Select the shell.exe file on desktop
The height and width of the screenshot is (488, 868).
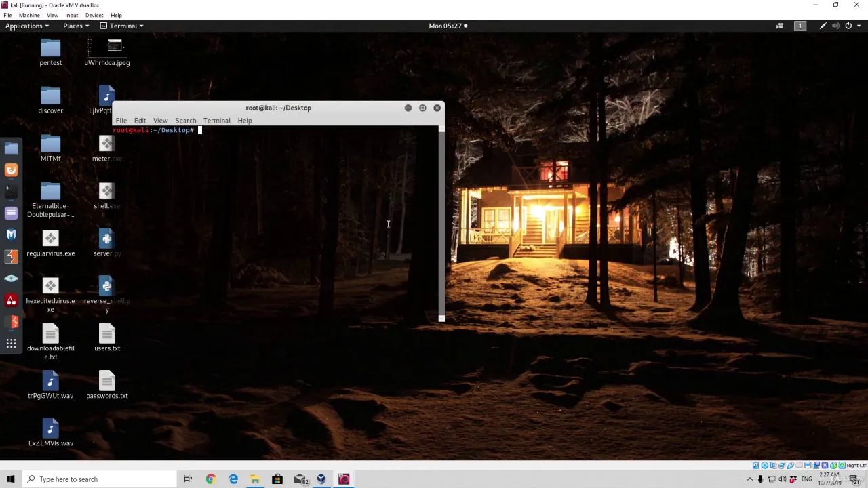coord(107,196)
